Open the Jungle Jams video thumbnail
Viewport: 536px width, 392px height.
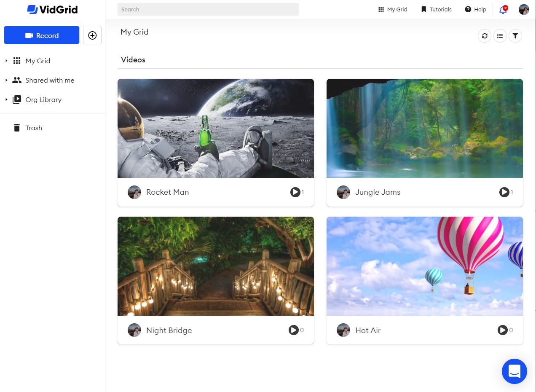[424, 128]
